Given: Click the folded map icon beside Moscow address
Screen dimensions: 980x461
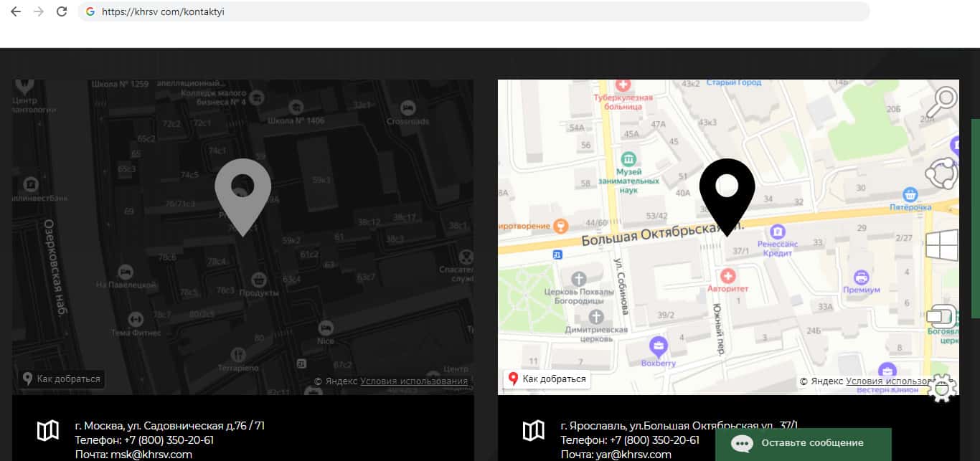Looking at the screenshot, I should [x=48, y=431].
